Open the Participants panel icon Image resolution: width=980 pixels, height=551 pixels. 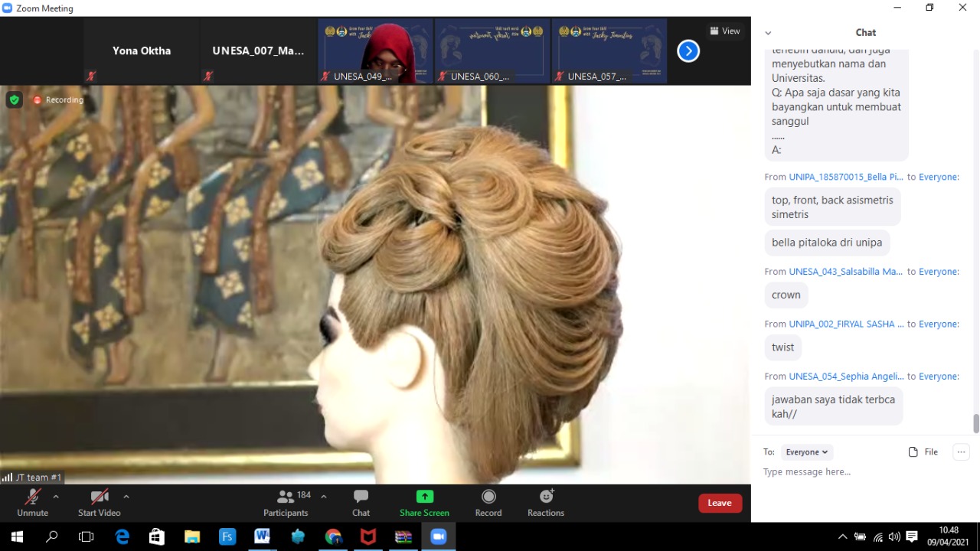[x=286, y=497]
